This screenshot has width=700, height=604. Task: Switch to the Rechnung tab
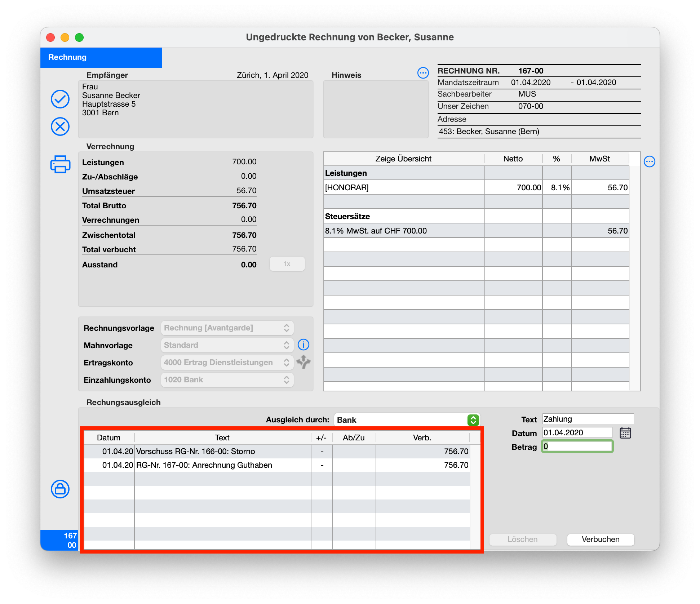(101, 57)
